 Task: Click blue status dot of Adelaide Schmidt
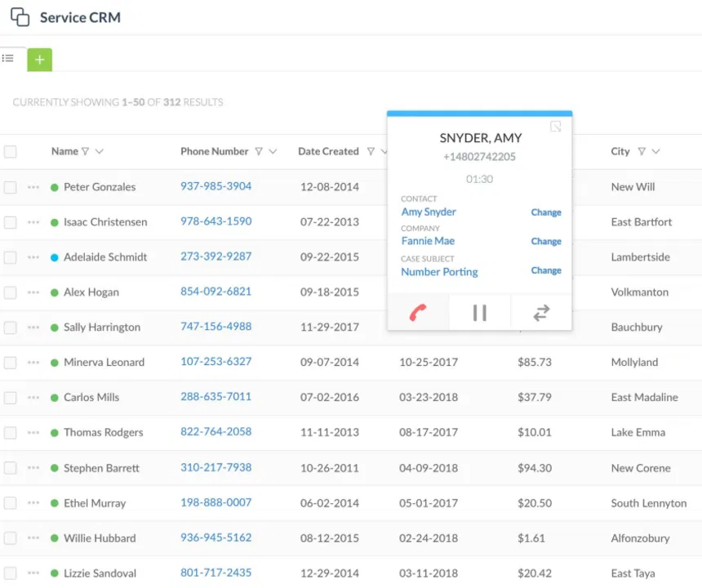pos(54,257)
